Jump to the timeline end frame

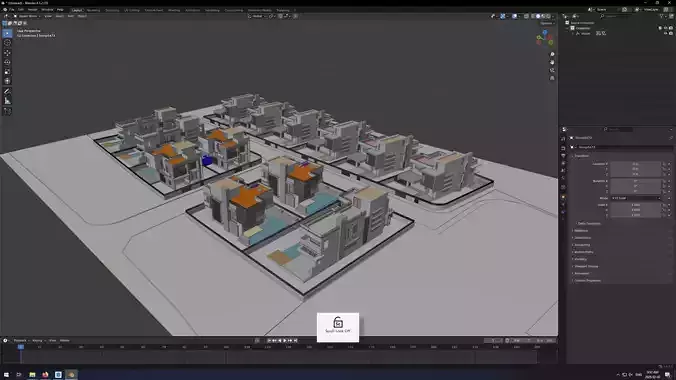pyautogui.click(x=295, y=340)
